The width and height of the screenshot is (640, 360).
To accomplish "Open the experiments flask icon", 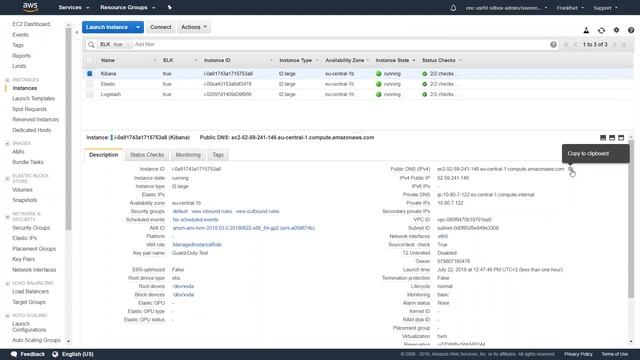I will 586,30.
